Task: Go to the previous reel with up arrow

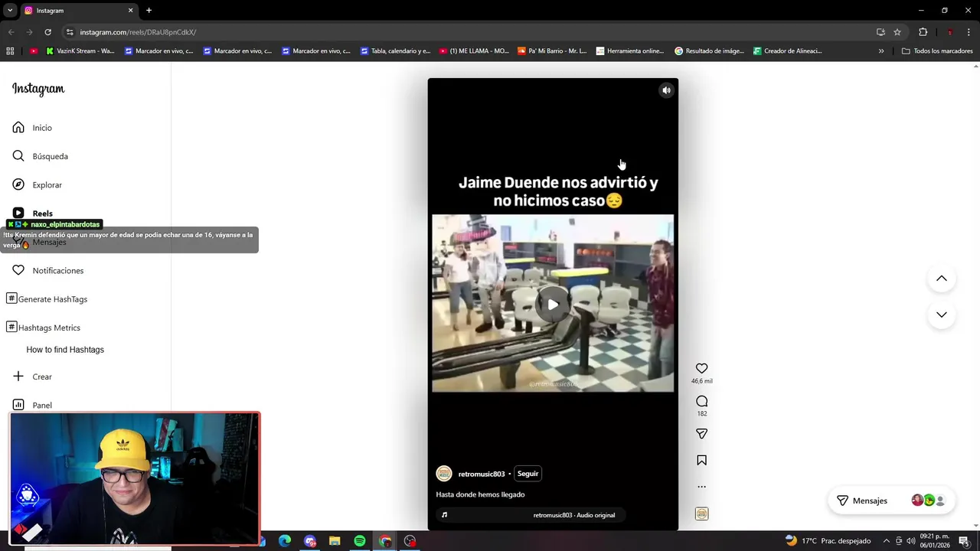Action: coord(942,279)
